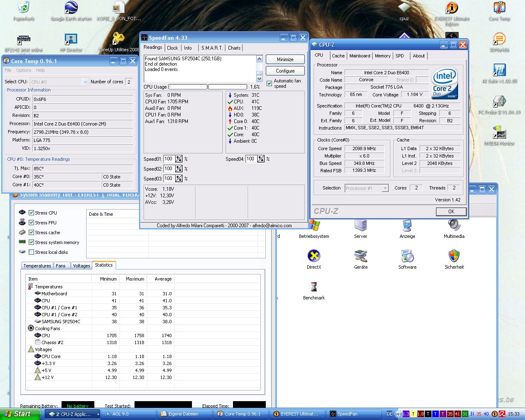Adjust Speed01 spinner in SpeedFan
Screen dimensions: 525x420
pyautogui.click(x=179, y=159)
